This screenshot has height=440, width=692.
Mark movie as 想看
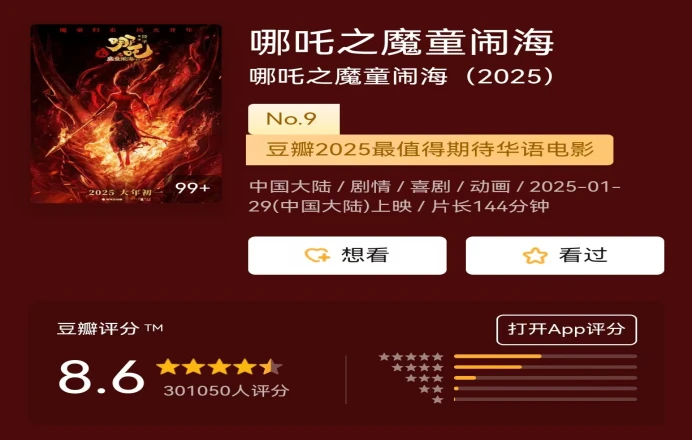(x=347, y=256)
